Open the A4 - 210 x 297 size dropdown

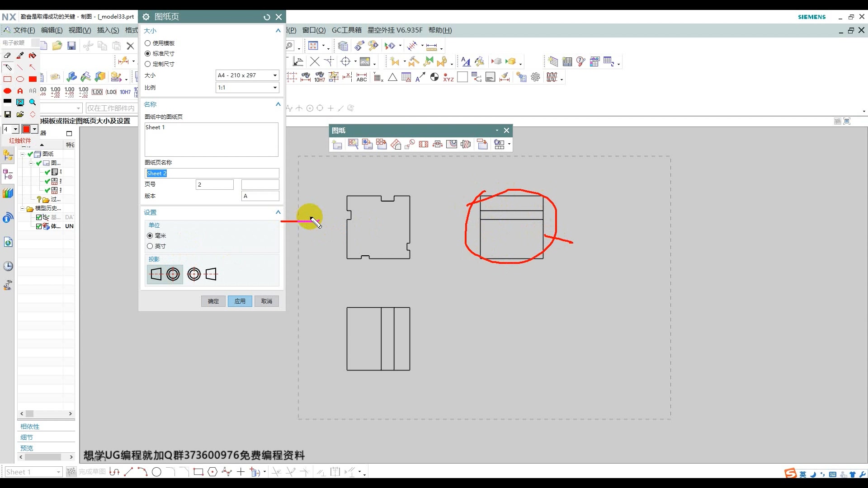tap(247, 75)
